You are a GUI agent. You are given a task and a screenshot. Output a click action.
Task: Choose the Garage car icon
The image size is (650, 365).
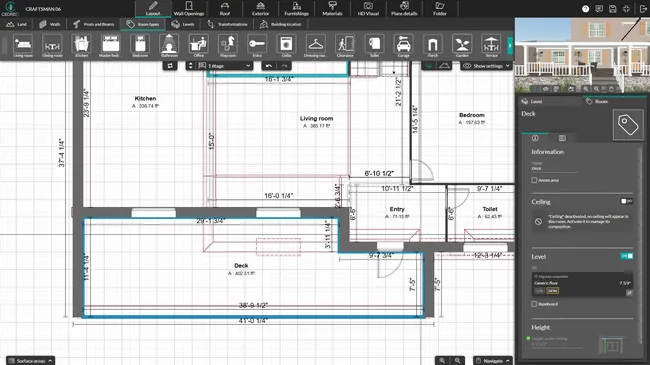(x=403, y=45)
